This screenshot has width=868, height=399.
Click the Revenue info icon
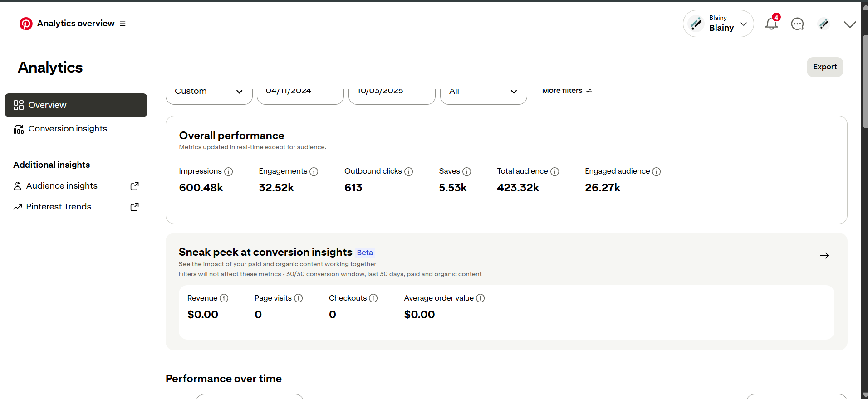pos(224,298)
